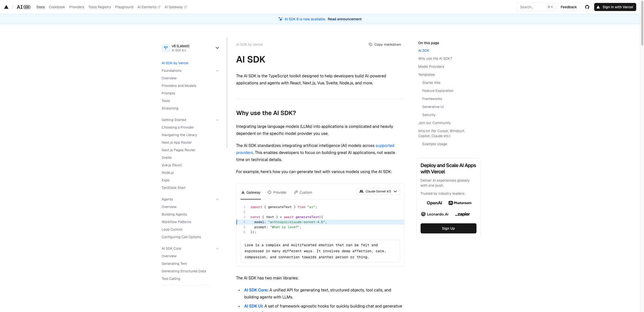The width and height of the screenshot is (644, 312).
Task: Open Workflow Patterns sidebar page
Action: [176, 222]
